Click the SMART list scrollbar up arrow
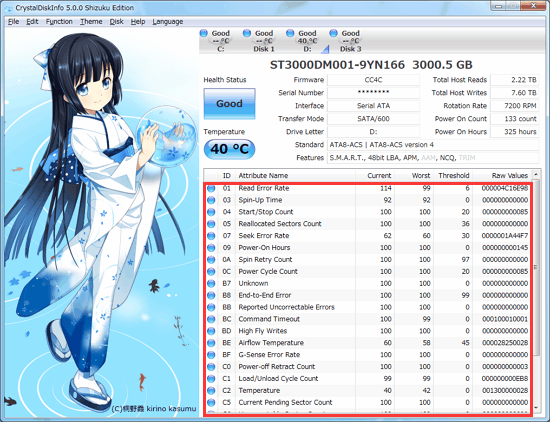551x422 pixels. pos(536,174)
